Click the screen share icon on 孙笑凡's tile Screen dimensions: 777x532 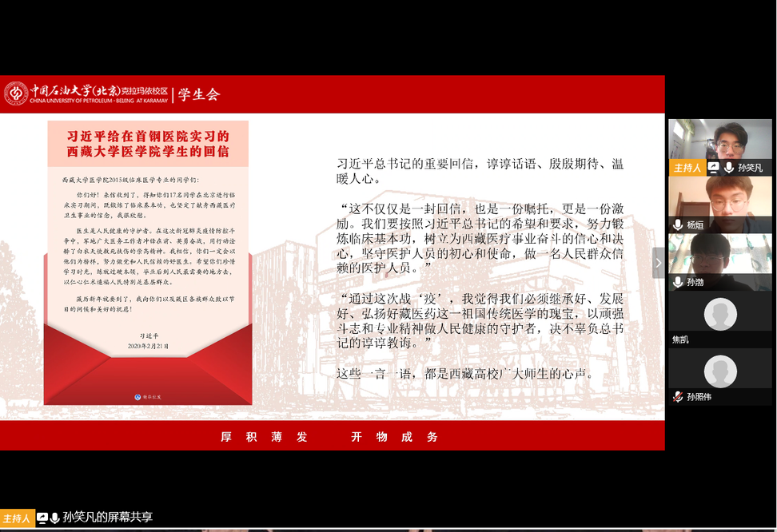coord(713,168)
